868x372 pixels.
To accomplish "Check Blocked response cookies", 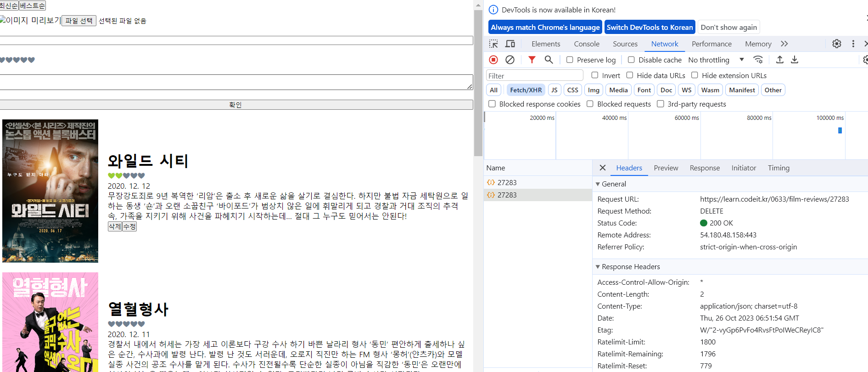I will [x=492, y=104].
